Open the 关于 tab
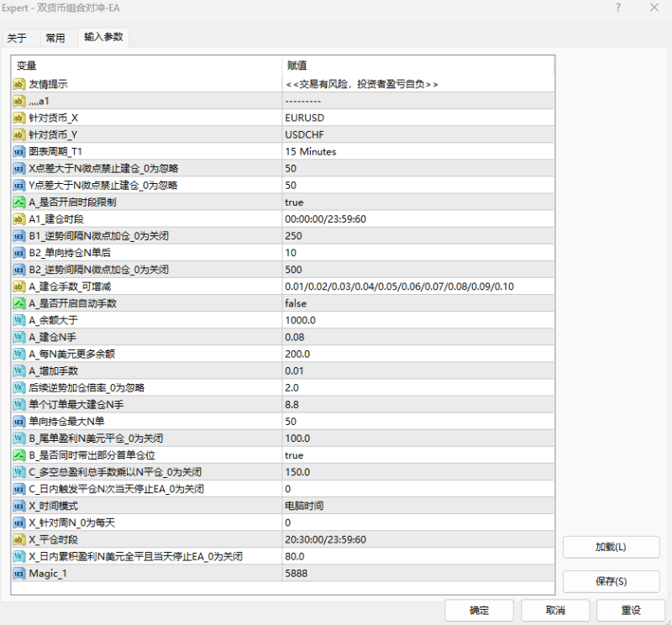Viewport: 672px width, 625px height. click(18, 37)
